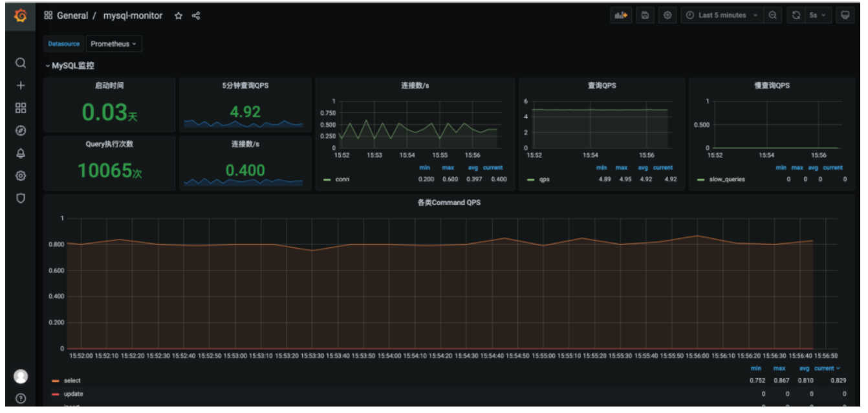The height and width of the screenshot is (413, 868).
Task: Toggle the slow_queries legend series
Action: pyautogui.click(x=727, y=179)
